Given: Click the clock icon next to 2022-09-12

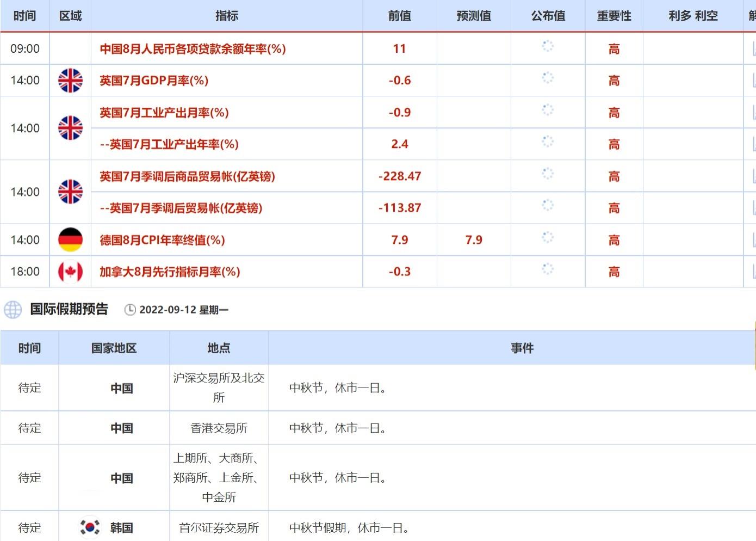Looking at the screenshot, I should [130, 310].
